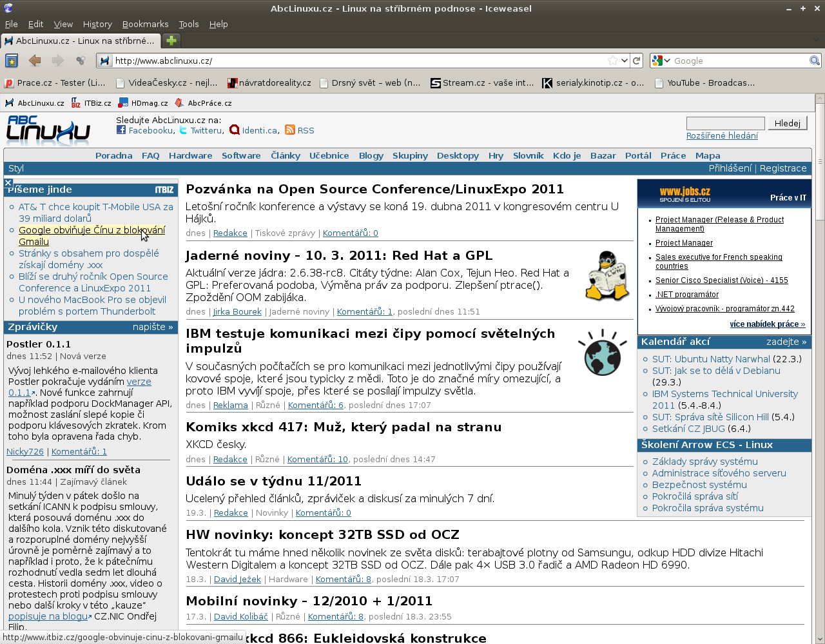Open the Prace.cz bookmark icon

pyautogui.click(x=9, y=83)
